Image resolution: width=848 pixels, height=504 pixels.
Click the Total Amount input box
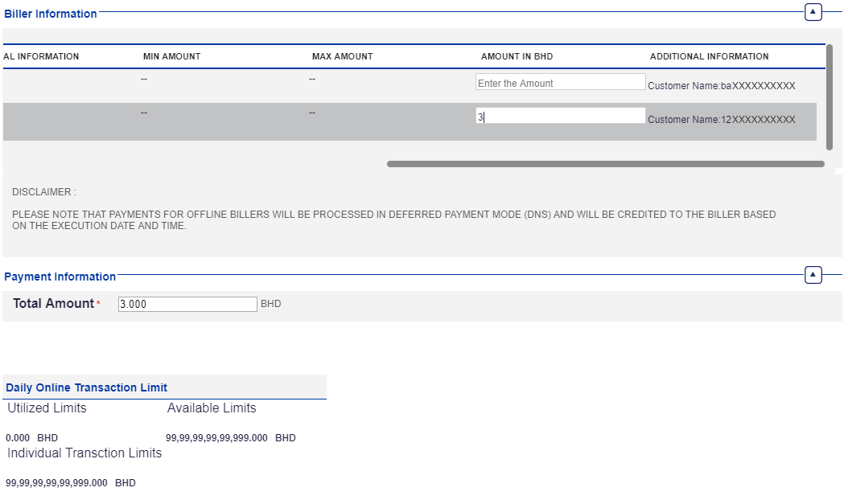(x=187, y=304)
